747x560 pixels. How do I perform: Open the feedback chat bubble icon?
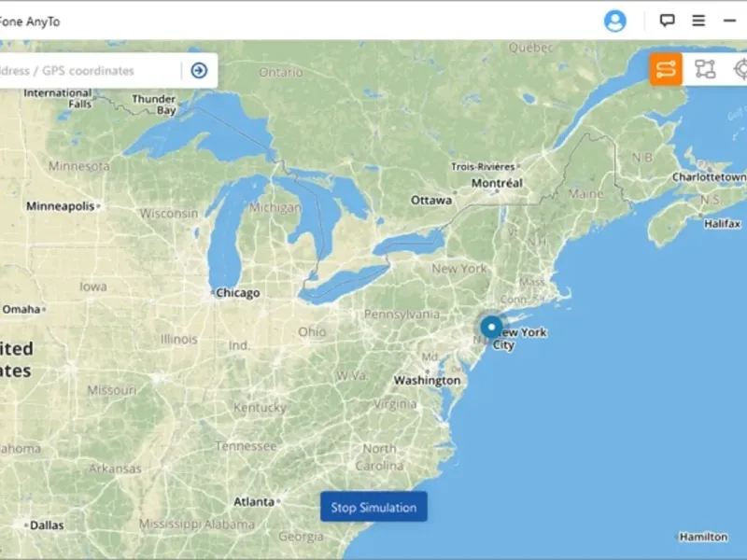pyautogui.click(x=667, y=21)
